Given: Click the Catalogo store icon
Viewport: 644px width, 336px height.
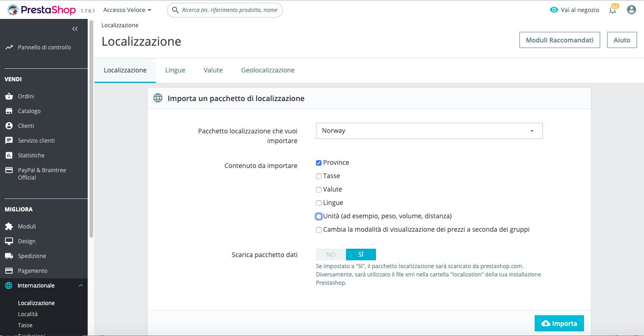Looking at the screenshot, I should tap(9, 111).
